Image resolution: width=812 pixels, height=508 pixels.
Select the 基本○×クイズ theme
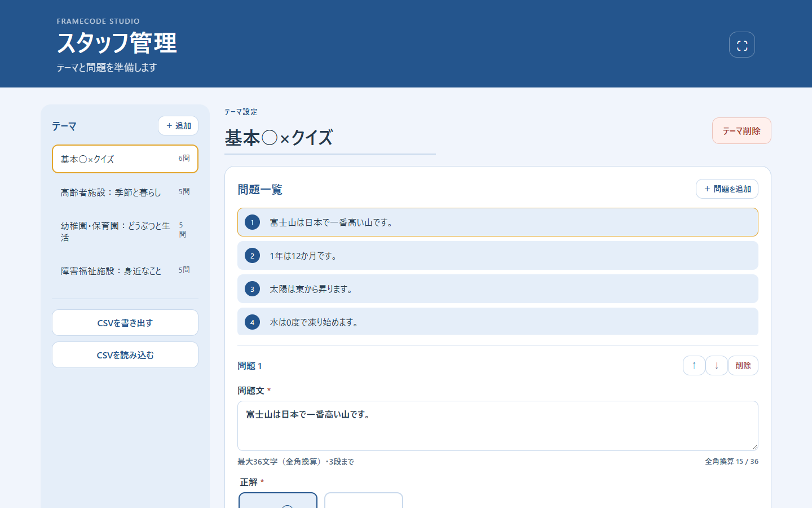coord(125,159)
